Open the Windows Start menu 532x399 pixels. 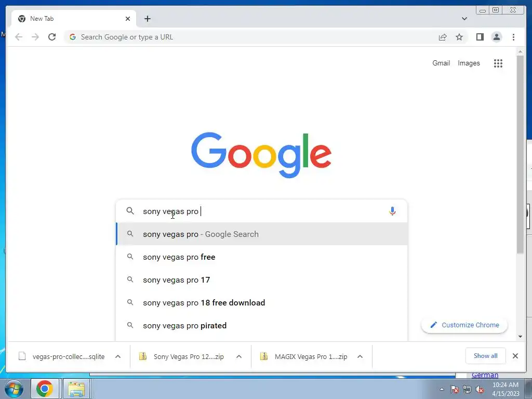pos(14,389)
